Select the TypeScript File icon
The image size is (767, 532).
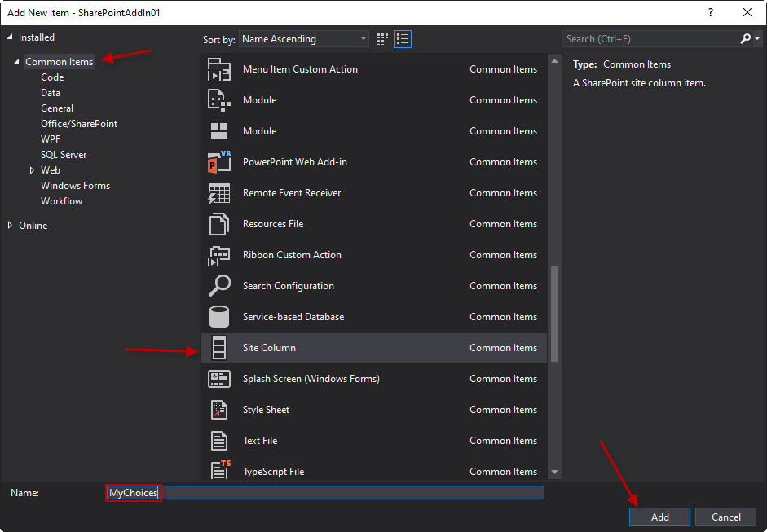(x=219, y=470)
